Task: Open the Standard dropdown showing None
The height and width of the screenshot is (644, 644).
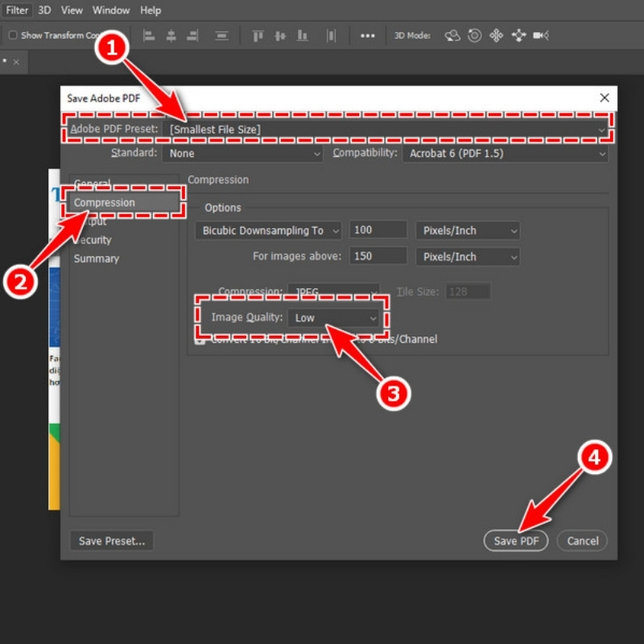Action: coord(242,154)
